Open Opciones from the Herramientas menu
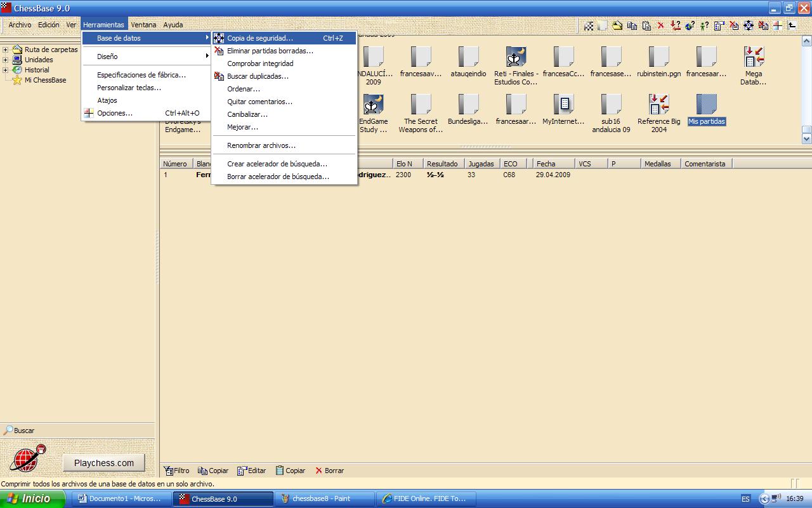This screenshot has height=508, width=812. coord(147,113)
